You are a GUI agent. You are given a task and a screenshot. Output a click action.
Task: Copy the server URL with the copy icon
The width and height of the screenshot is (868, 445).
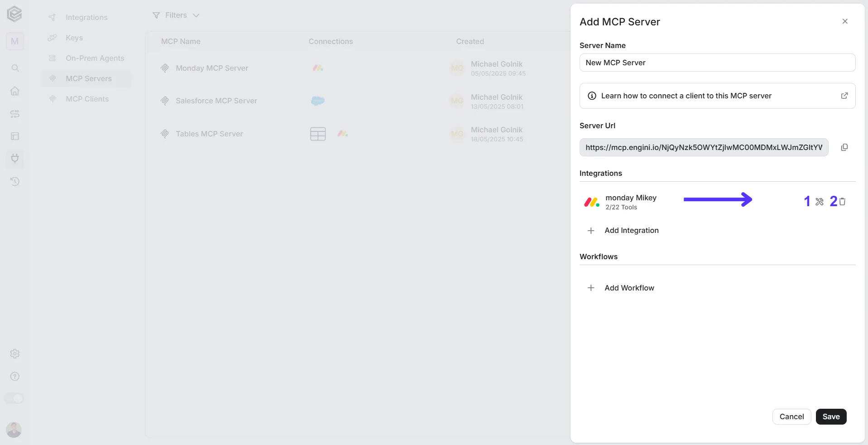coord(844,147)
